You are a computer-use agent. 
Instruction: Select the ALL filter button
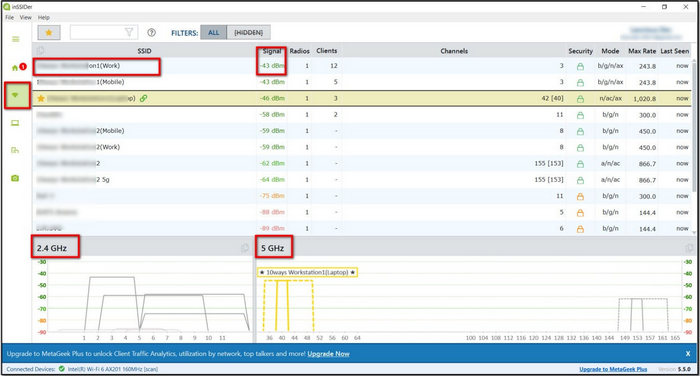coord(213,33)
